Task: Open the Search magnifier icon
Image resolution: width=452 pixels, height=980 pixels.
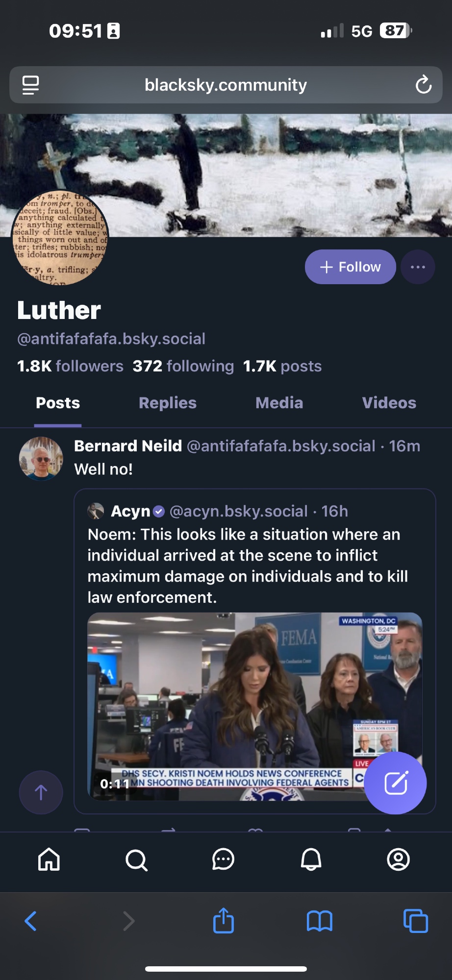Action: tap(136, 860)
